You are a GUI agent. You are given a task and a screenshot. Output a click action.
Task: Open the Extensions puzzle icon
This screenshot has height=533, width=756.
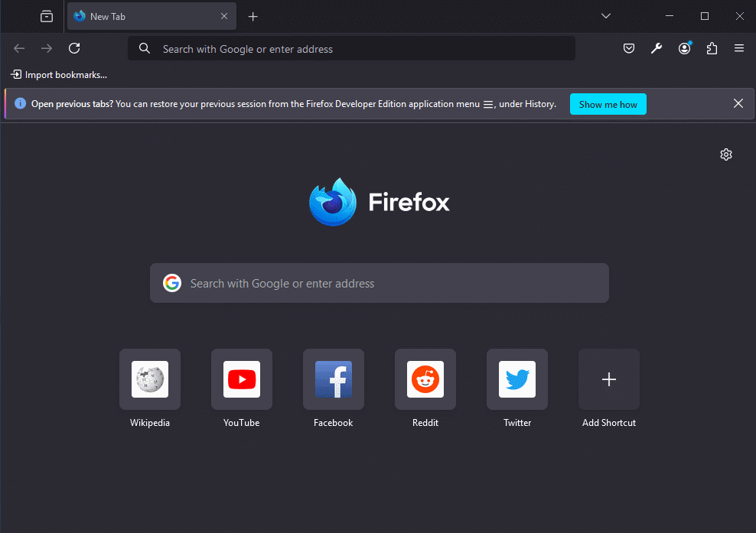(x=712, y=48)
